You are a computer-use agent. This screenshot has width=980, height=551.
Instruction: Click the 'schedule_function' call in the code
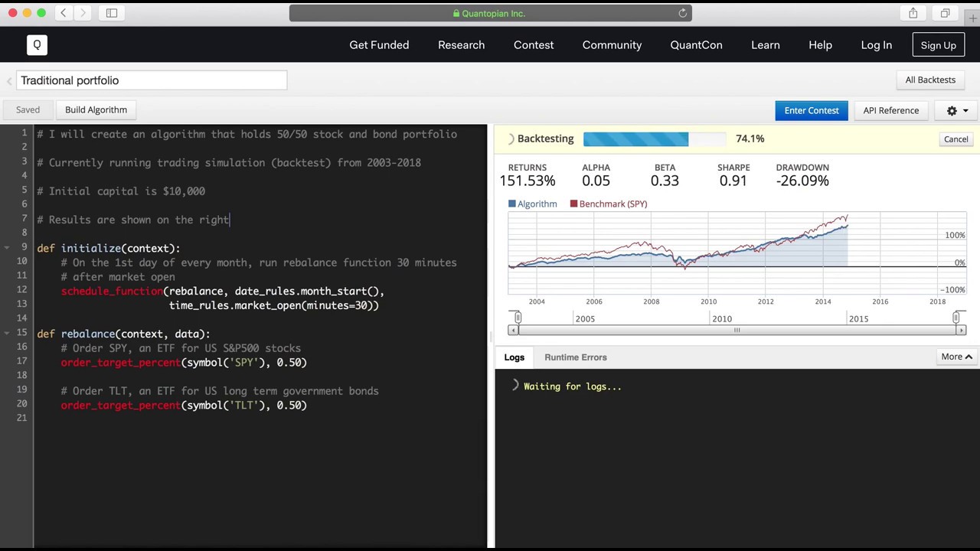[x=112, y=291]
